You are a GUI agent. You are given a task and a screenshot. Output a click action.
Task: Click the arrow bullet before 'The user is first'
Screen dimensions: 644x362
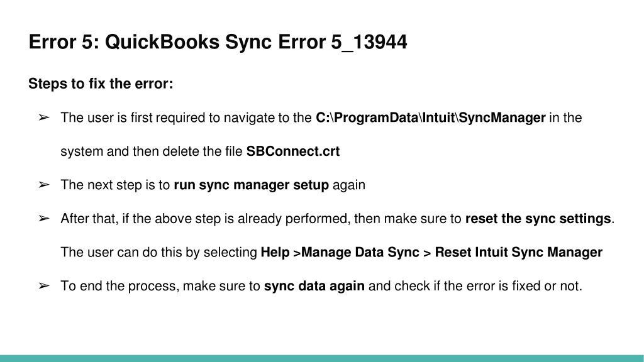click(x=44, y=118)
